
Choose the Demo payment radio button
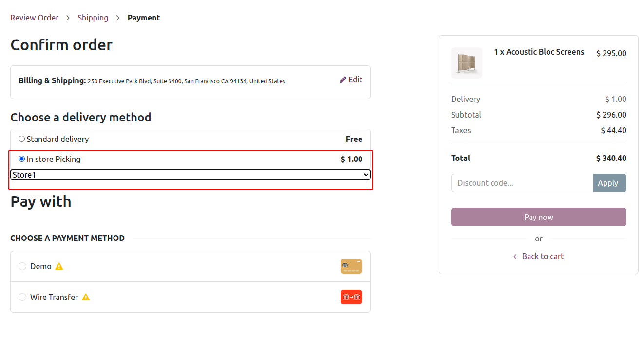[22, 266]
